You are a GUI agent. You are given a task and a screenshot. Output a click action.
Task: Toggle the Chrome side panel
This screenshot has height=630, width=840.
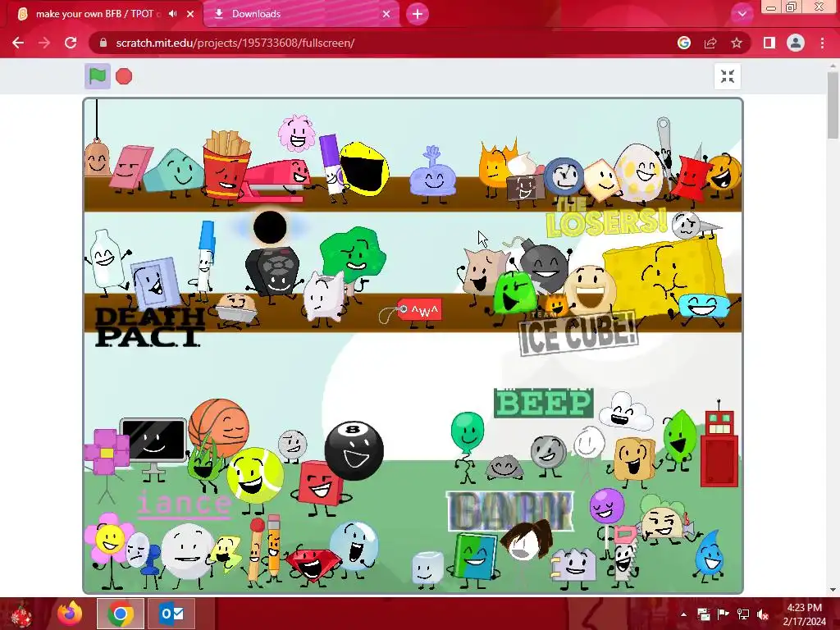[x=769, y=43]
